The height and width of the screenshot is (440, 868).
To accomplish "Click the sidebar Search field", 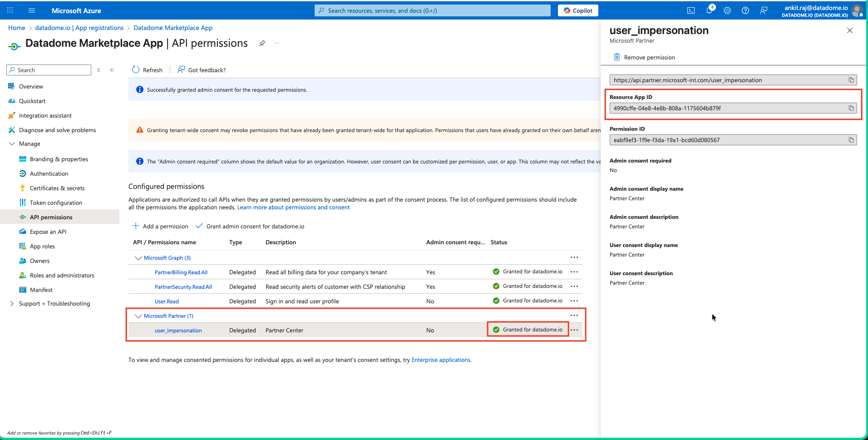I will pyautogui.click(x=49, y=70).
